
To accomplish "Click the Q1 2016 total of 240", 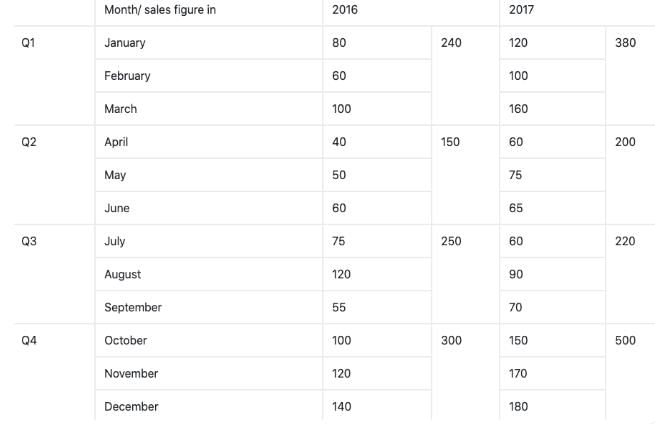I will (451, 43).
